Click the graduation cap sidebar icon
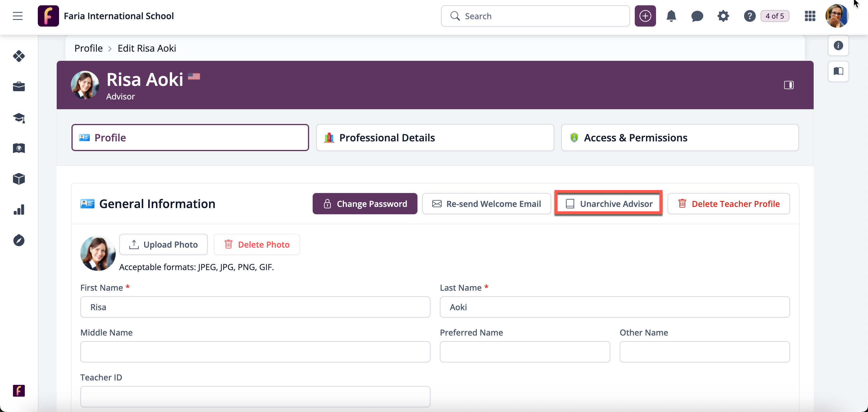 (19, 117)
